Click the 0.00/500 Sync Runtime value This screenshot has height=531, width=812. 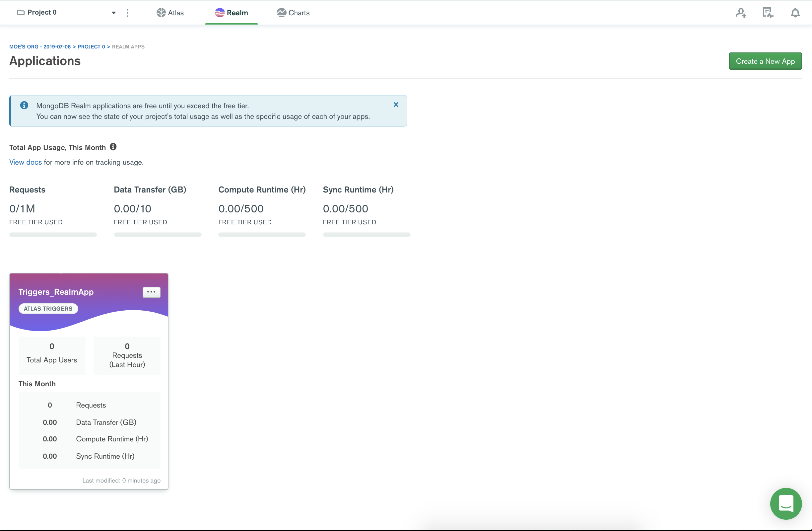pos(346,209)
